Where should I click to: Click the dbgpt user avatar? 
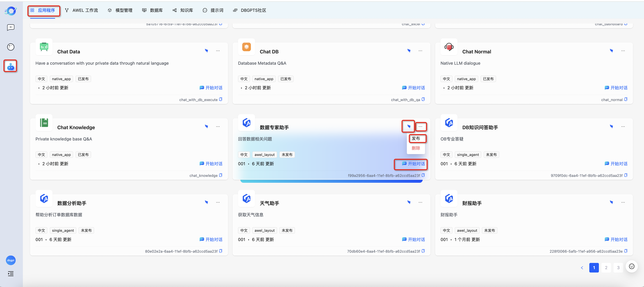10,260
